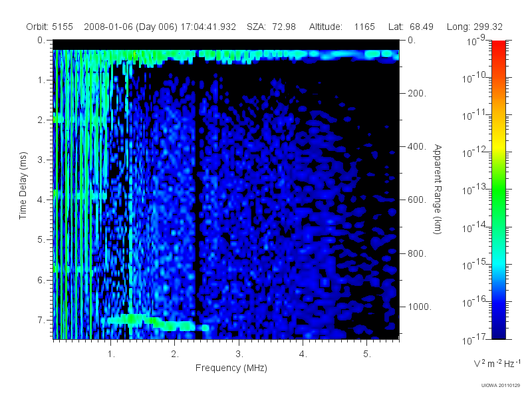
Task: Click the 'Altitude: 1165' label
Action: coord(342,27)
